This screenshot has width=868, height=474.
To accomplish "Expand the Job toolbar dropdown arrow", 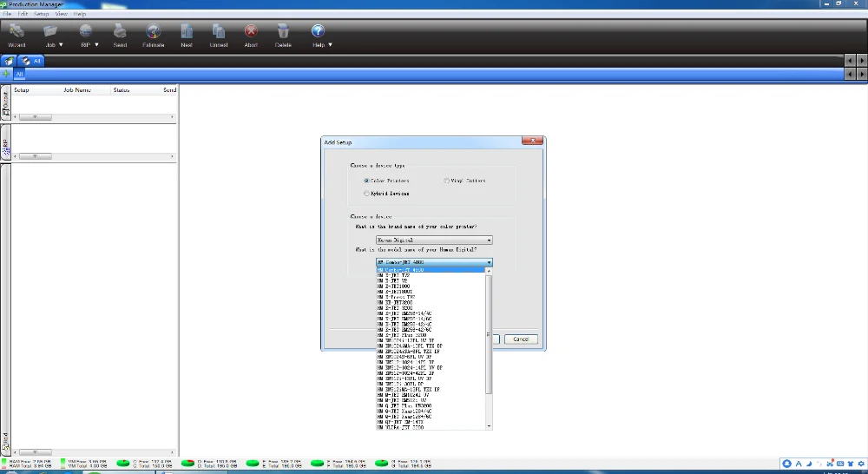I will (61, 45).
